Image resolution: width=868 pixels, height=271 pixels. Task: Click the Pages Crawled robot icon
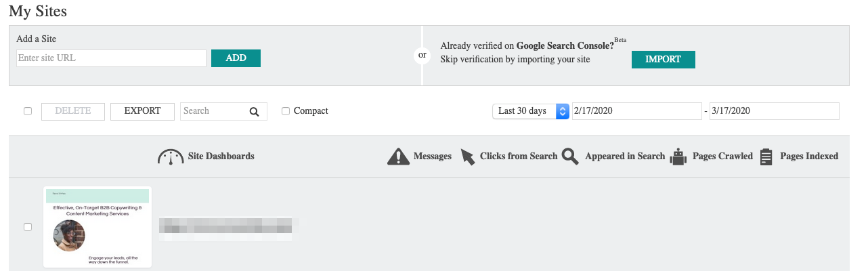[x=678, y=157]
